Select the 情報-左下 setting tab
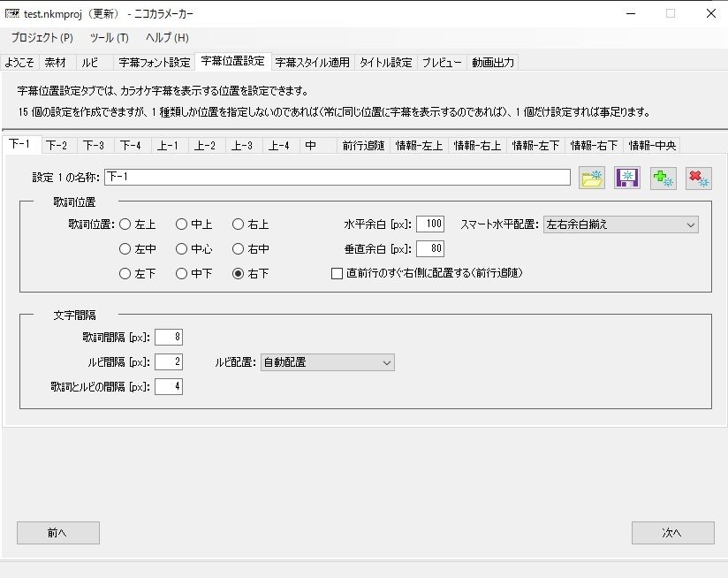Image resolution: width=728 pixels, height=578 pixels. coord(535,146)
